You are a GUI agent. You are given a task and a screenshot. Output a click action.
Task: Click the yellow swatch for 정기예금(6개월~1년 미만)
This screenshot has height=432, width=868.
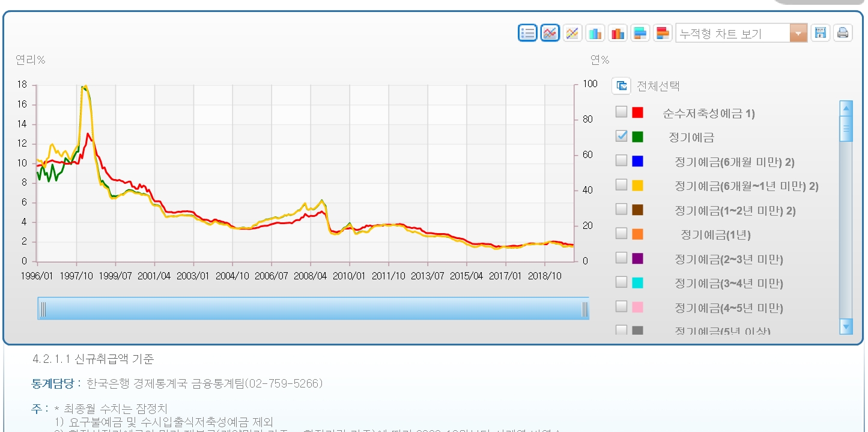coord(638,186)
